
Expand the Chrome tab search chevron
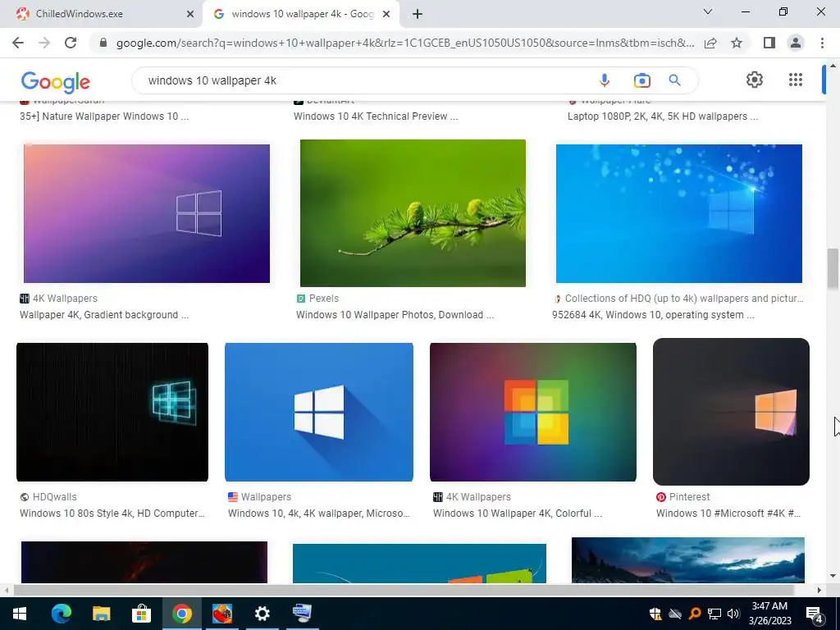click(708, 11)
